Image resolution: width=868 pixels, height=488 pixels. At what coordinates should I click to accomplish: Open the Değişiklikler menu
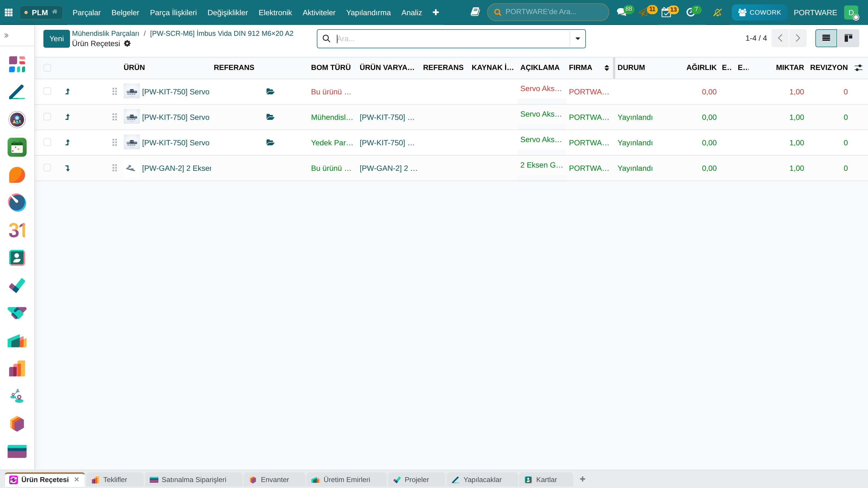(x=228, y=12)
